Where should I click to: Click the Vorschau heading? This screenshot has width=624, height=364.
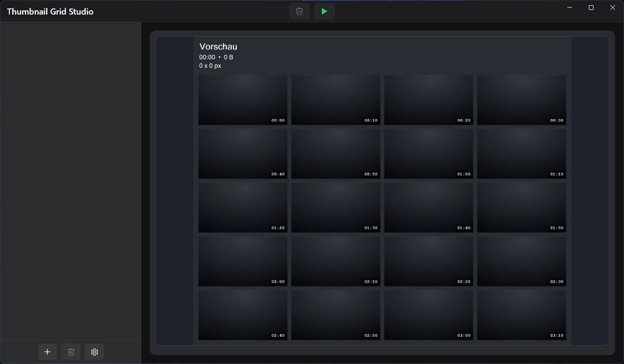tap(218, 46)
